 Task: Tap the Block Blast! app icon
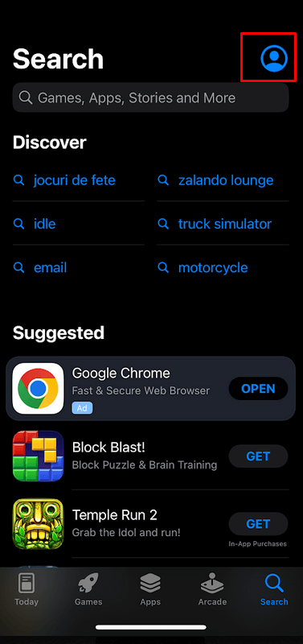(x=38, y=456)
